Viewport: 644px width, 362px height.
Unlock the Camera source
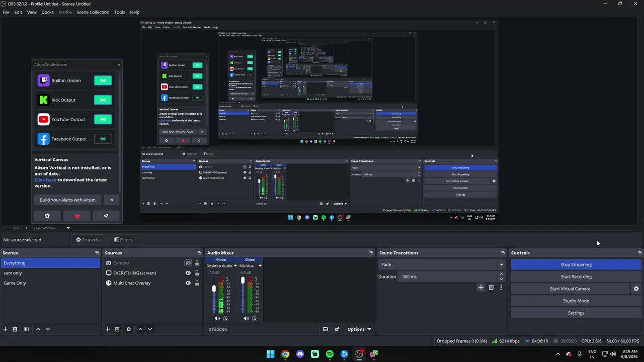pyautogui.click(x=197, y=263)
